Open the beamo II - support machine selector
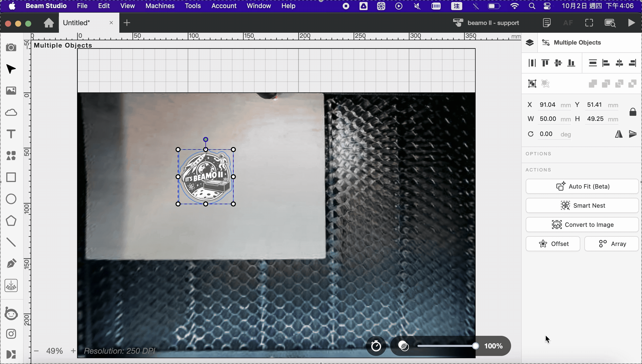 click(x=486, y=23)
